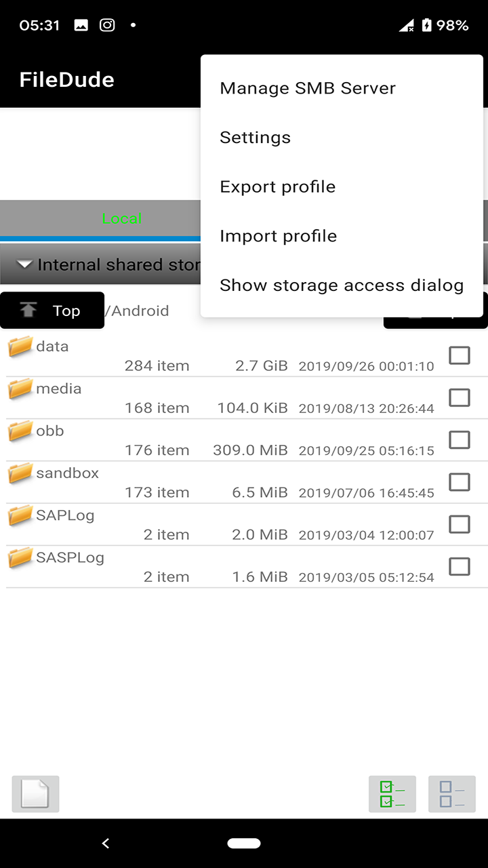This screenshot has width=488, height=868.
Task: Tap the gray unselect-all checklist icon
Action: click(x=452, y=794)
